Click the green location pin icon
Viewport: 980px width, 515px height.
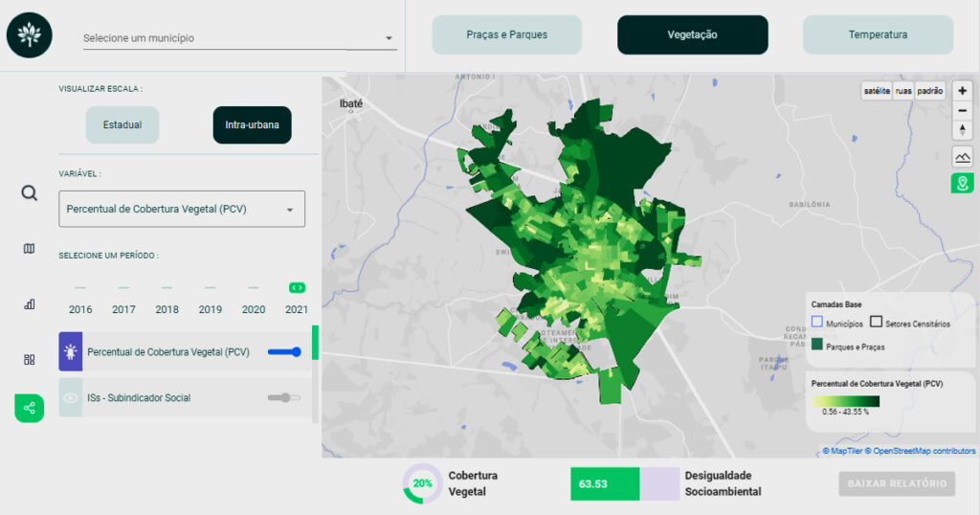[x=963, y=183]
